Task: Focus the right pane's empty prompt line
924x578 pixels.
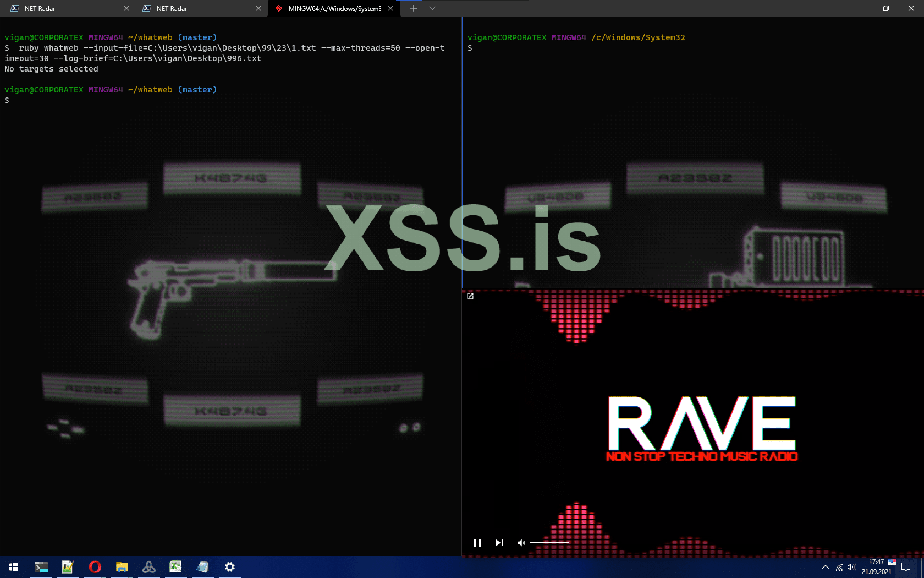Action: point(470,48)
